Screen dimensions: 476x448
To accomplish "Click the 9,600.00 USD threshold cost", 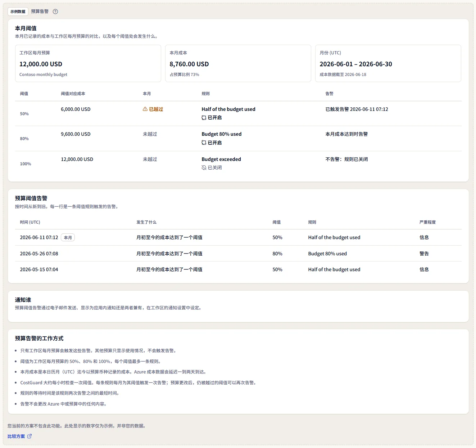I will (x=76, y=134).
